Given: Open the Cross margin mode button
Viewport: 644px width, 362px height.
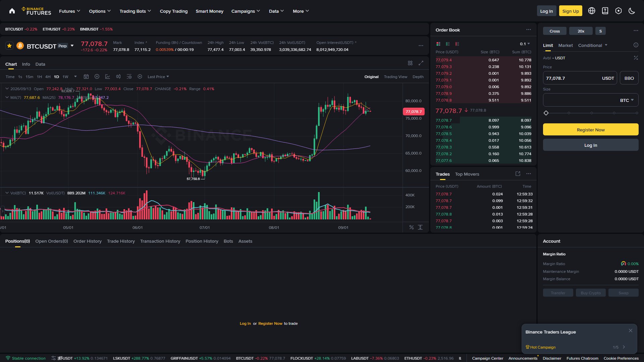Looking at the screenshot, I should [x=554, y=31].
